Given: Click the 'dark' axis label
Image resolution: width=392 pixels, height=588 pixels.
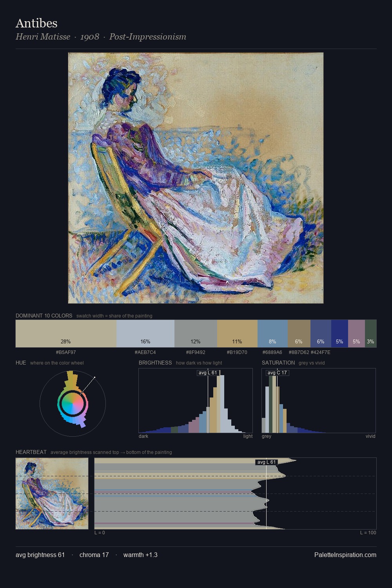Looking at the screenshot, I should coord(143,436).
